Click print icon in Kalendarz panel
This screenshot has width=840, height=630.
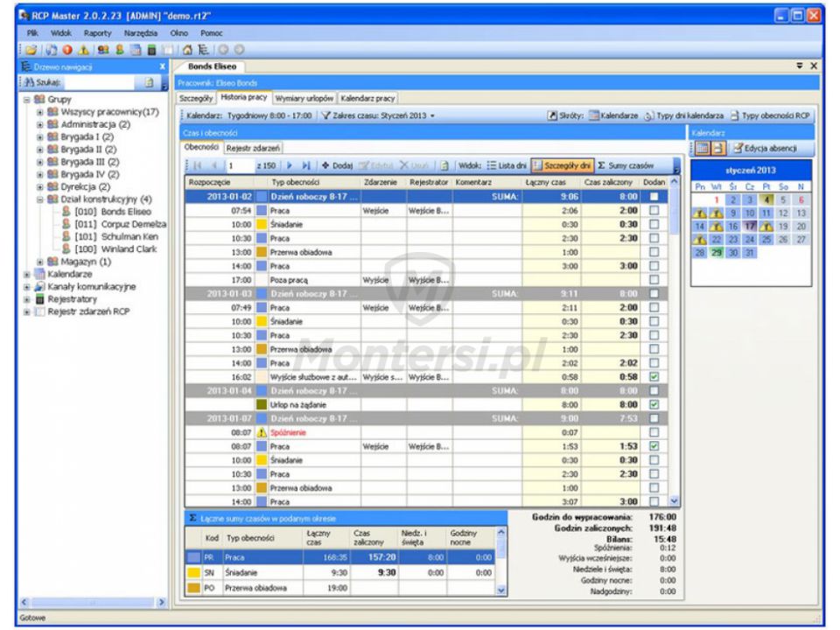tap(717, 149)
